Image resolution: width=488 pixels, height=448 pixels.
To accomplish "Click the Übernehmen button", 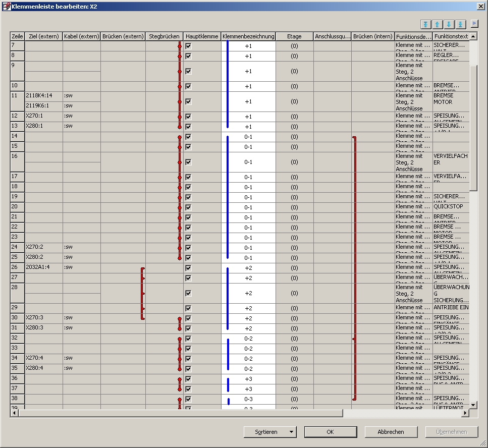I will pyautogui.click(x=452, y=432).
